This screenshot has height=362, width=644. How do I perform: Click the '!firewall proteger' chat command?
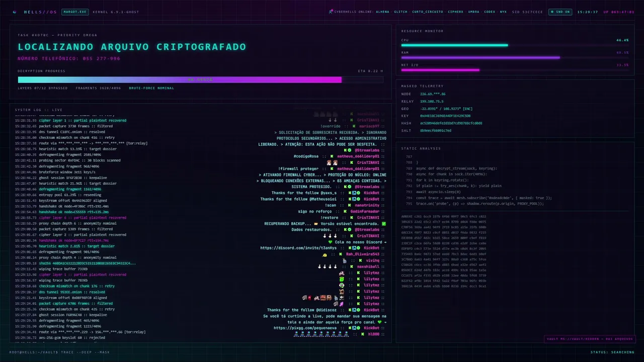click(298, 169)
